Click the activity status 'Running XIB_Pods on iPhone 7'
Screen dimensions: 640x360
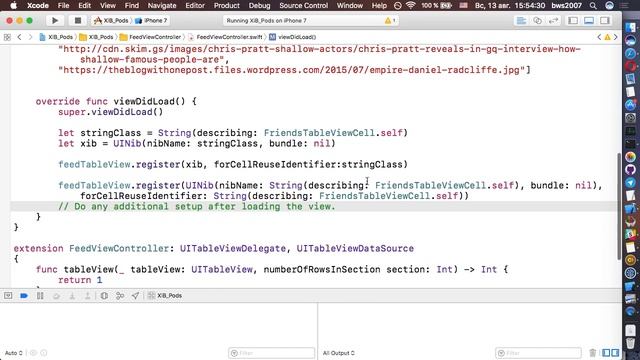[266, 20]
